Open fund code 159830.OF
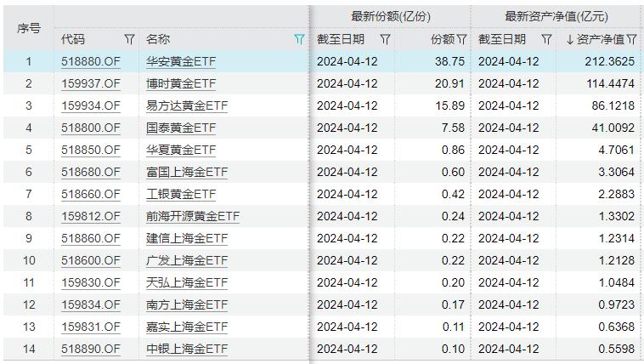Image resolution: width=644 pixels, height=364 pixels. (x=91, y=283)
